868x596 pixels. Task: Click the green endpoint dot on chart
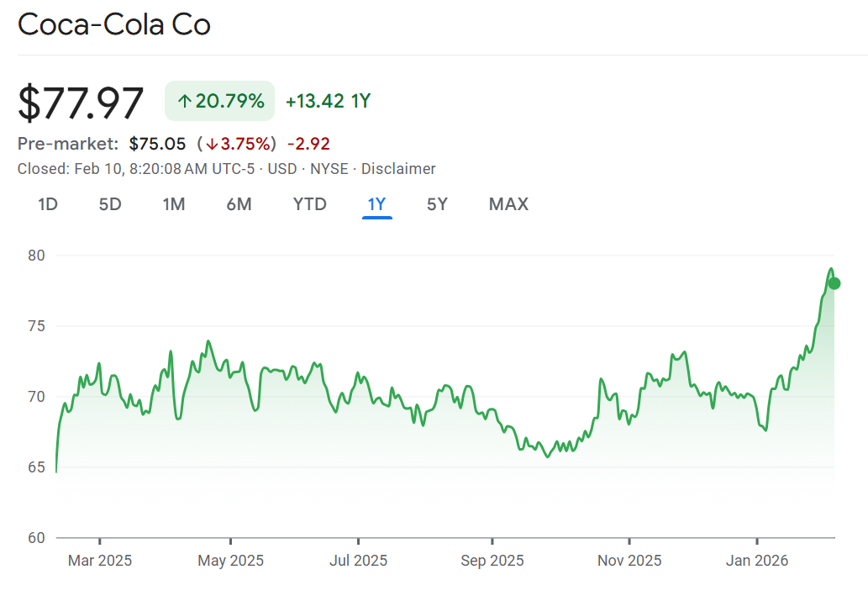click(834, 283)
